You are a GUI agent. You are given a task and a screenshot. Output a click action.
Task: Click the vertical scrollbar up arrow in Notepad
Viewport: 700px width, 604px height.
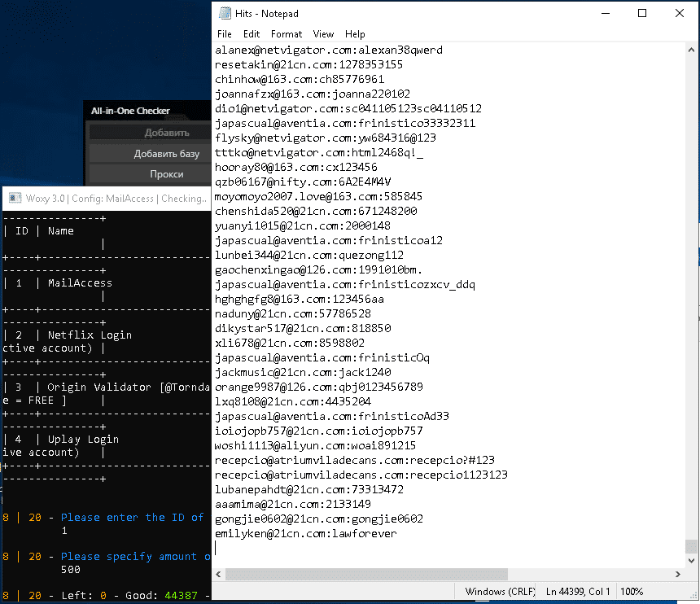691,50
